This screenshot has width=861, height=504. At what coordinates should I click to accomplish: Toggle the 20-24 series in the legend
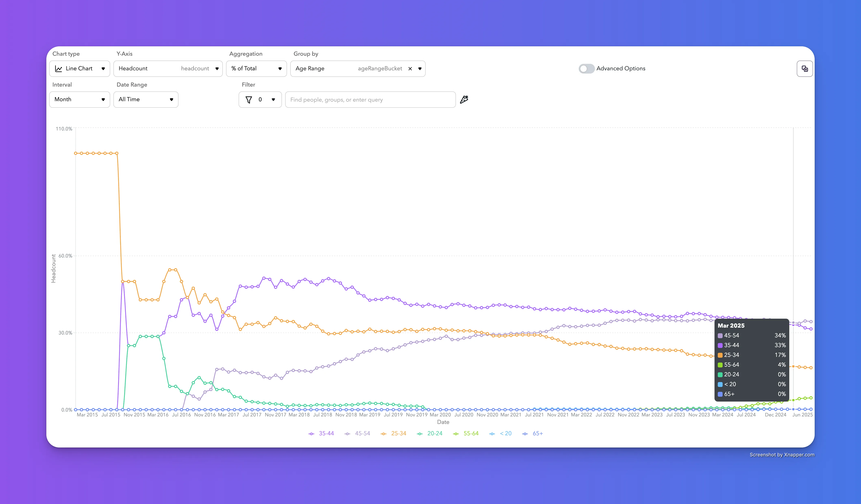point(430,433)
